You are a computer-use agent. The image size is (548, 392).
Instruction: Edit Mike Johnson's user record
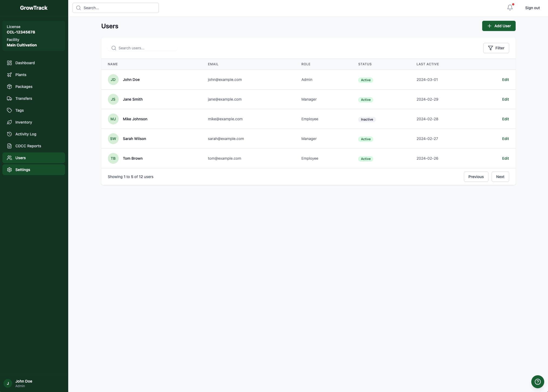point(505,119)
